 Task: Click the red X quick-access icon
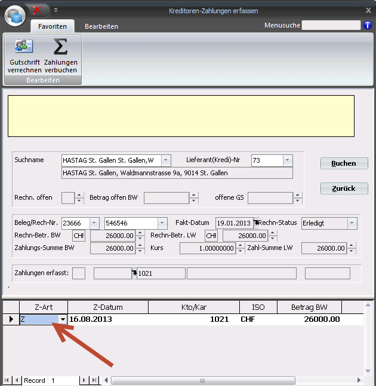pos(37,10)
